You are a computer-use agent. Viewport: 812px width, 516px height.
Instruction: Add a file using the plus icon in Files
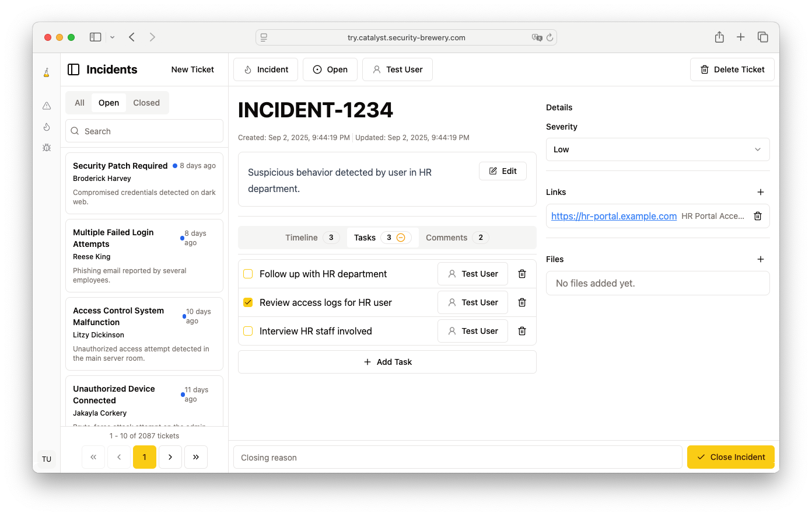click(760, 259)
